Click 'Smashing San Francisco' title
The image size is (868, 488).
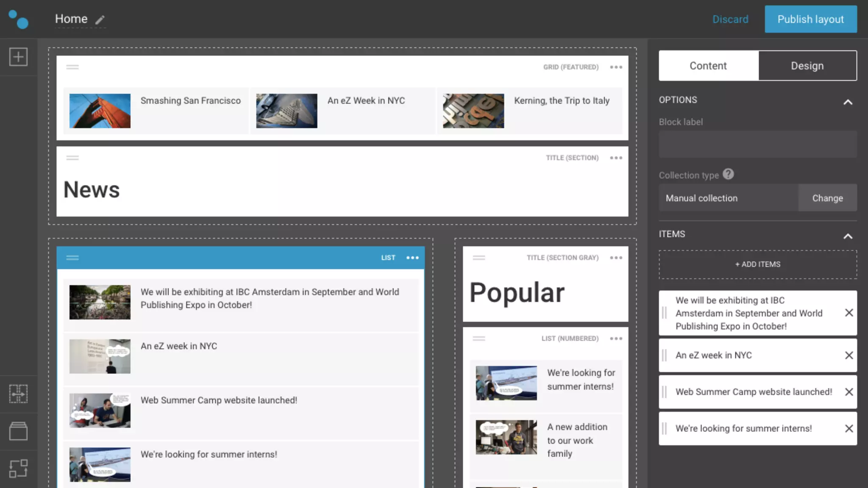pyautogui.click(x=190, y=101)
